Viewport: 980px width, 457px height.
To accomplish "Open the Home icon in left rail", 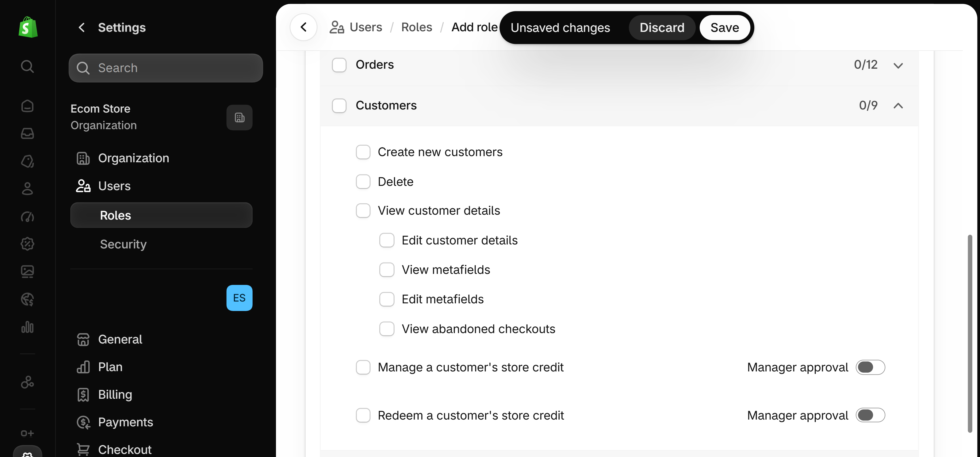I will pyautogui.click(x=27, y=106).
